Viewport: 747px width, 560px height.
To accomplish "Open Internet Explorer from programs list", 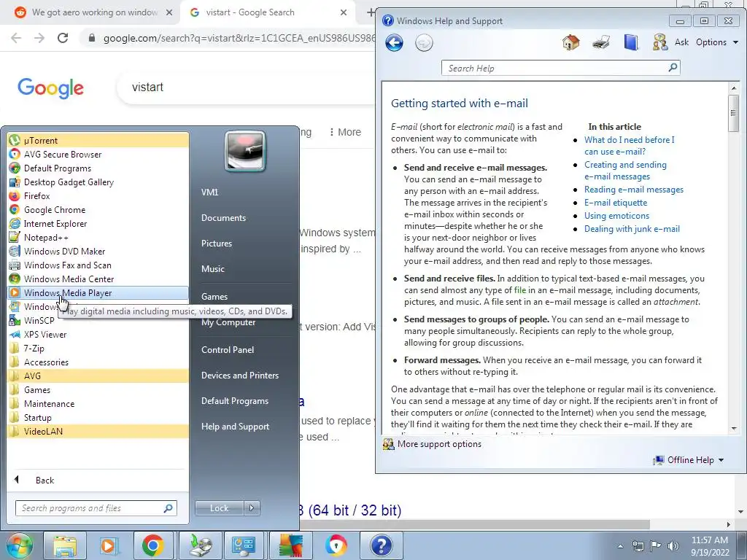I will pyautogui.click(x=98, y=223).
